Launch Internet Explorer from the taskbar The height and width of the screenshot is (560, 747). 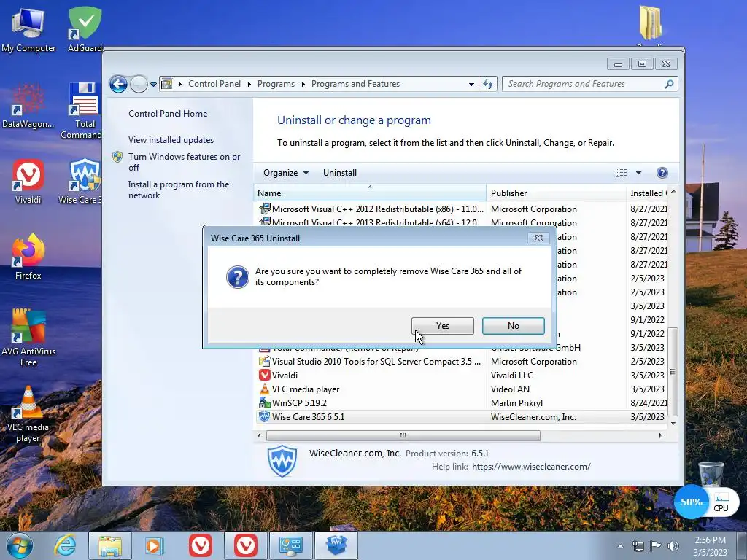click(65, 545)
